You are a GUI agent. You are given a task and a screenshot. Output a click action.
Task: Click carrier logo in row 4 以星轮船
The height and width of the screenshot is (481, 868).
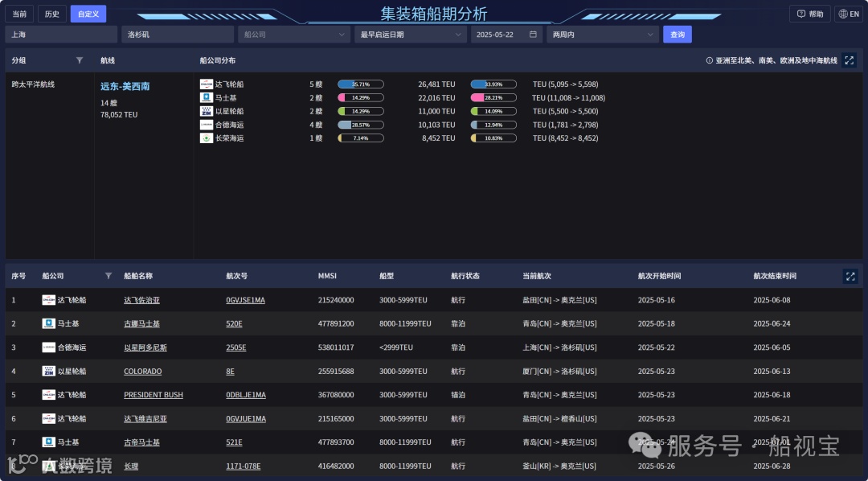click(49, 372)
